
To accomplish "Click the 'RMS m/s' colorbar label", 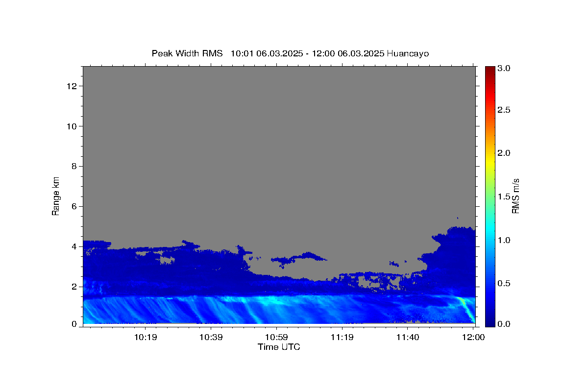I will coord(515,196).
